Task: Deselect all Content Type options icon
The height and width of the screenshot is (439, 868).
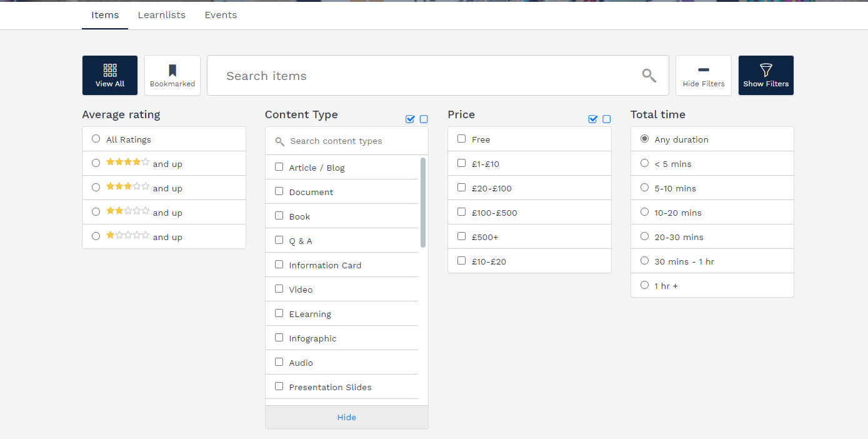Action: (x=424, y=119)
